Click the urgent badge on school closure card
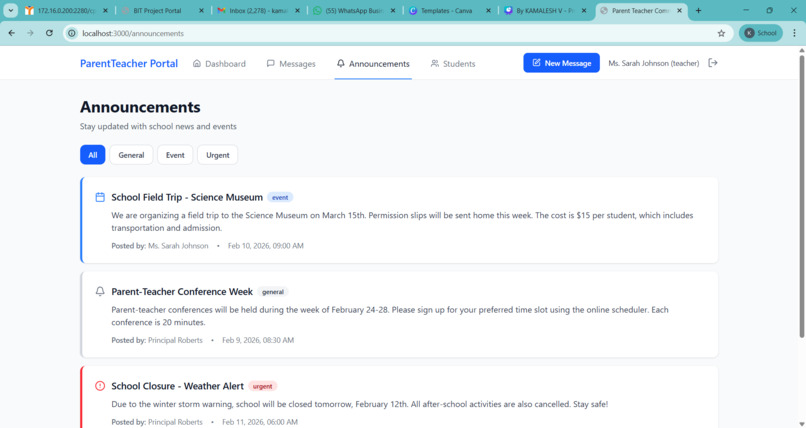 pos(263,386)
